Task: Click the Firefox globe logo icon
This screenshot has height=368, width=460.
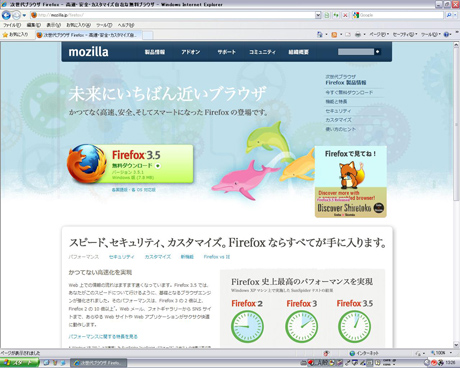Action: point(86,164)
